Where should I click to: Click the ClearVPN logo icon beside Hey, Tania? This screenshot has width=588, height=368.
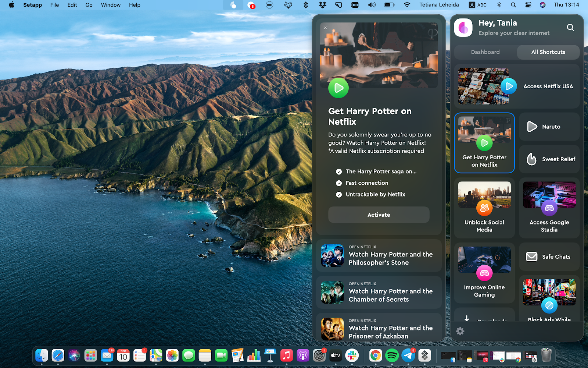(x=463, y=28)
